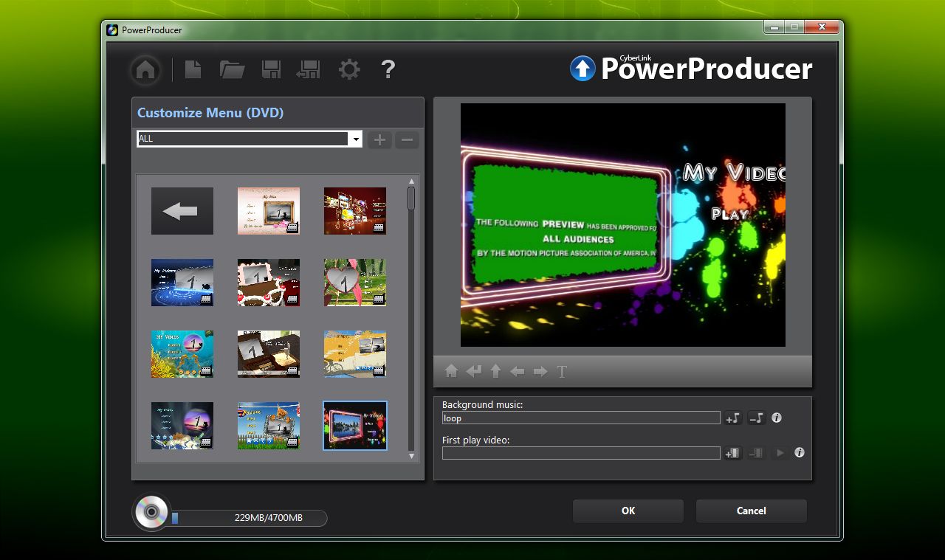The width and height of the screenshot is (945, 560).
Task: Click the 229MB/4700MB disc capacity bar
Action: pos(249,518)
